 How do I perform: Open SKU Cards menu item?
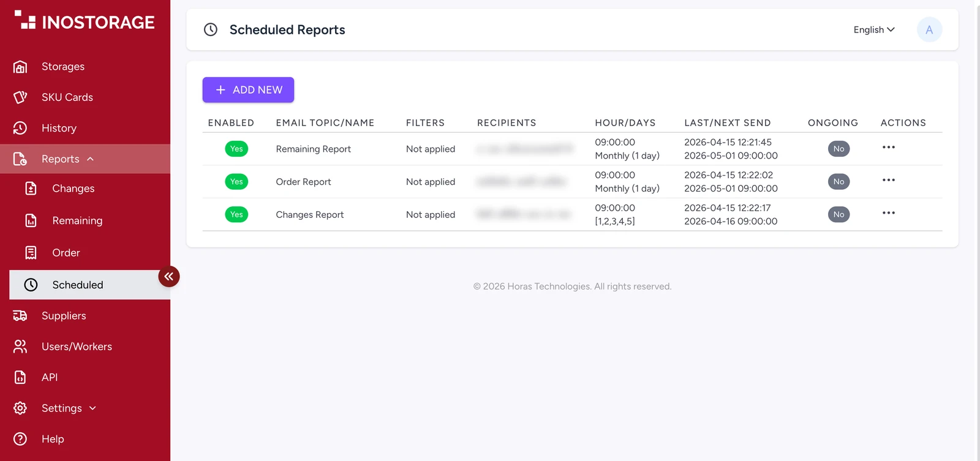pos(67,97)
